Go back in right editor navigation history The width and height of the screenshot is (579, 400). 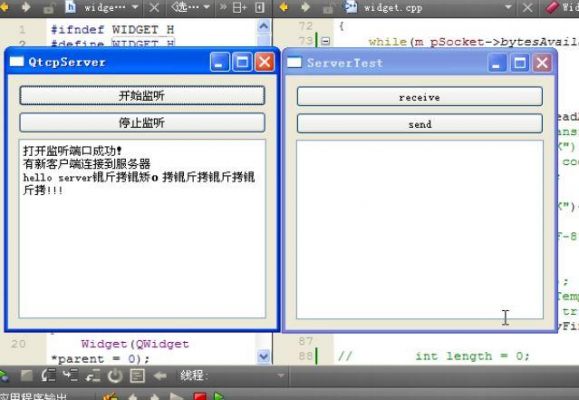(284, 7)
